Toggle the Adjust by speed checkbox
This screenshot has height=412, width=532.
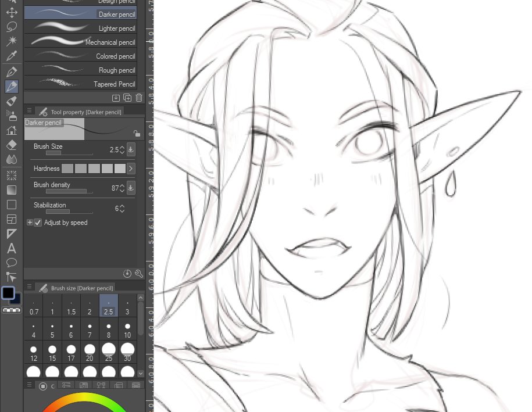pos(38,223)
